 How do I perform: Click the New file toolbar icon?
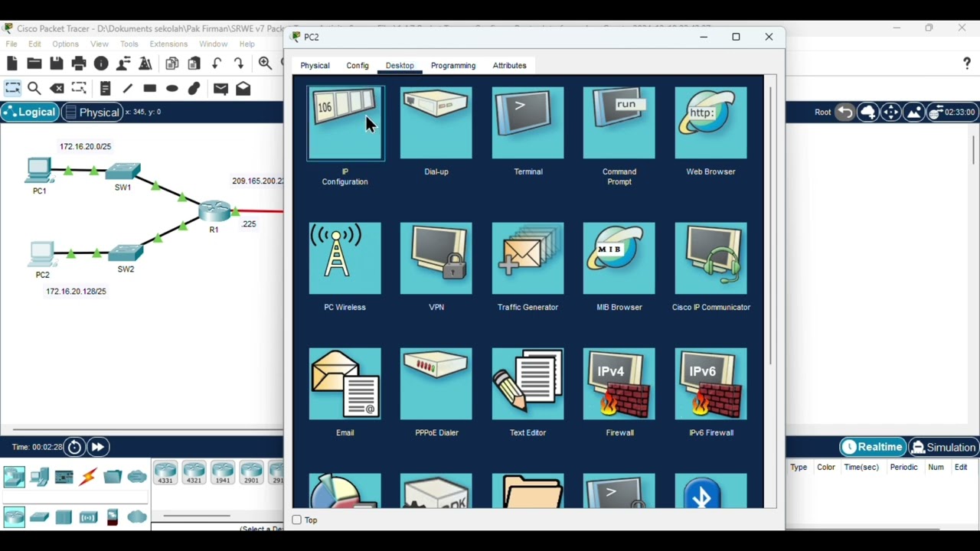[12, 64]
